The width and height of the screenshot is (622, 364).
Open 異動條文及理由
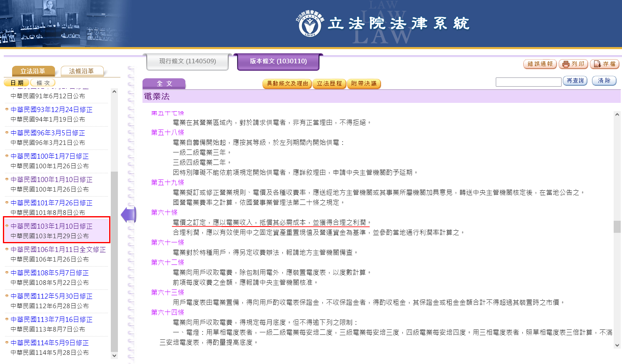pyautogui.click(x=287, y=84)
